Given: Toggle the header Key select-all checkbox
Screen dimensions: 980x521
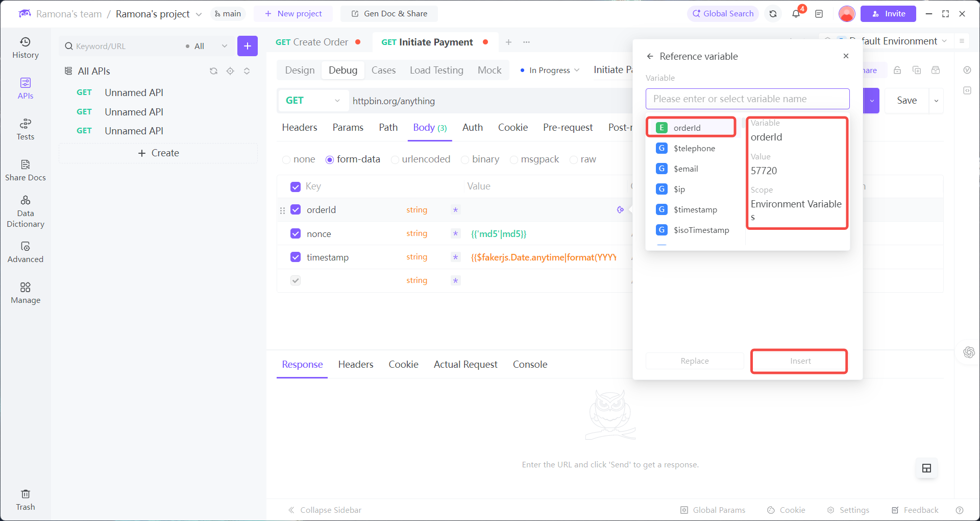Looking at the screenshot, I should [x=295, y=186].
